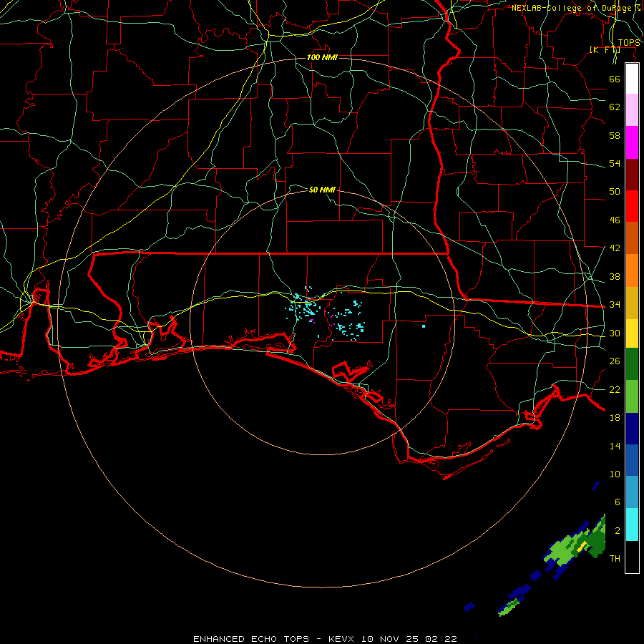This screenshot has height=644, width=644.
Task: Click the 2 legend value
Action: (x=618, y=531)
